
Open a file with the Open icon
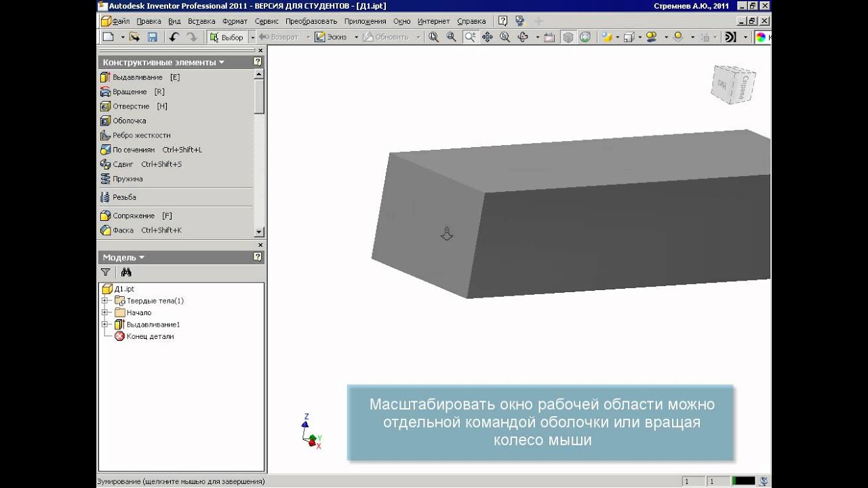click(x=135, y=37)
